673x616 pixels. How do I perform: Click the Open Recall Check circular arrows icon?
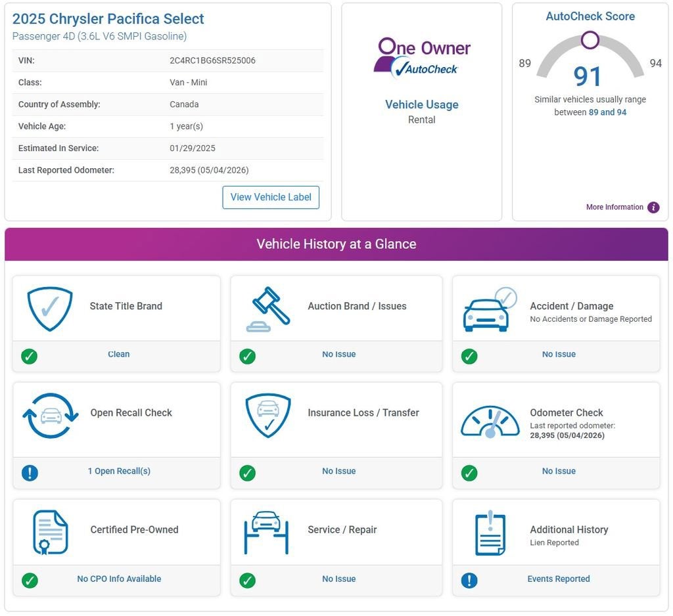pyautogui.click(x=51, y=416)
